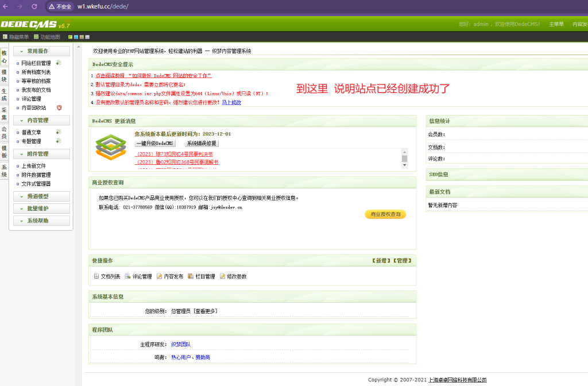The image size is (588, 386).
Task: Click the add icon next to 普通文章
Action: (x=59, y=132)
